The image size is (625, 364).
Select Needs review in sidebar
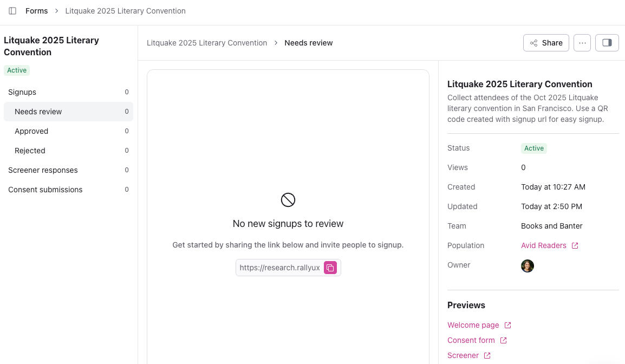coord(38,112)
